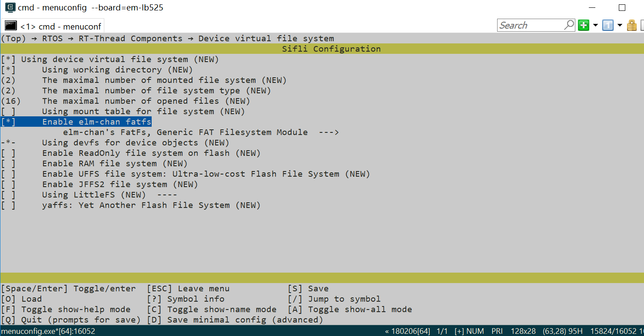Maximize the ConEmu window
644x336 pixels.
622,8
